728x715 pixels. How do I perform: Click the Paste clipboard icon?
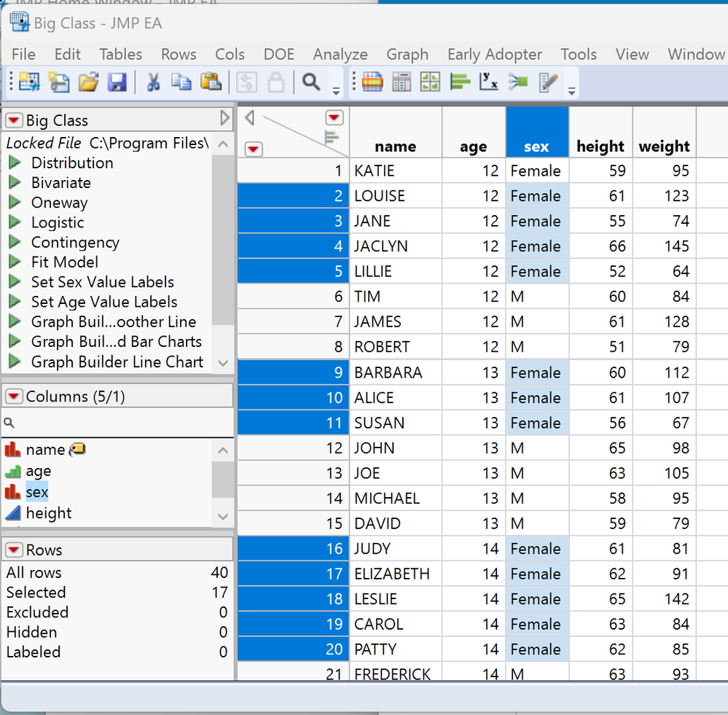pyautogui.click(x=211, y=82)
